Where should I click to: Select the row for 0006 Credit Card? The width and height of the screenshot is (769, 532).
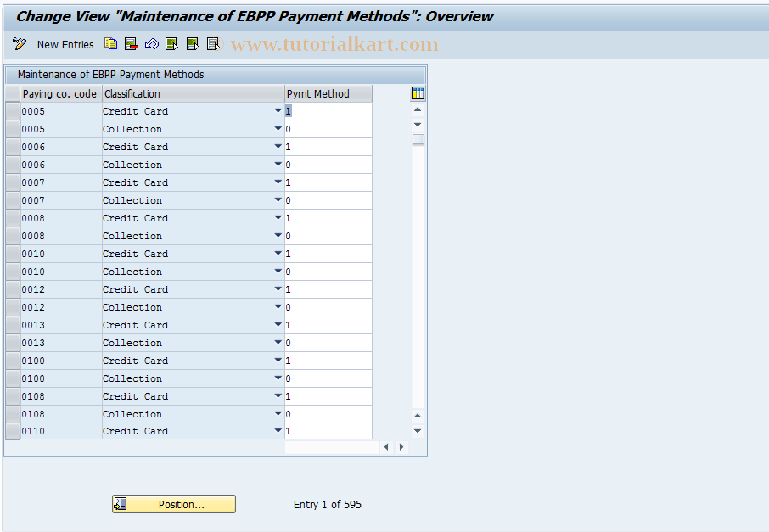point(13,147)
